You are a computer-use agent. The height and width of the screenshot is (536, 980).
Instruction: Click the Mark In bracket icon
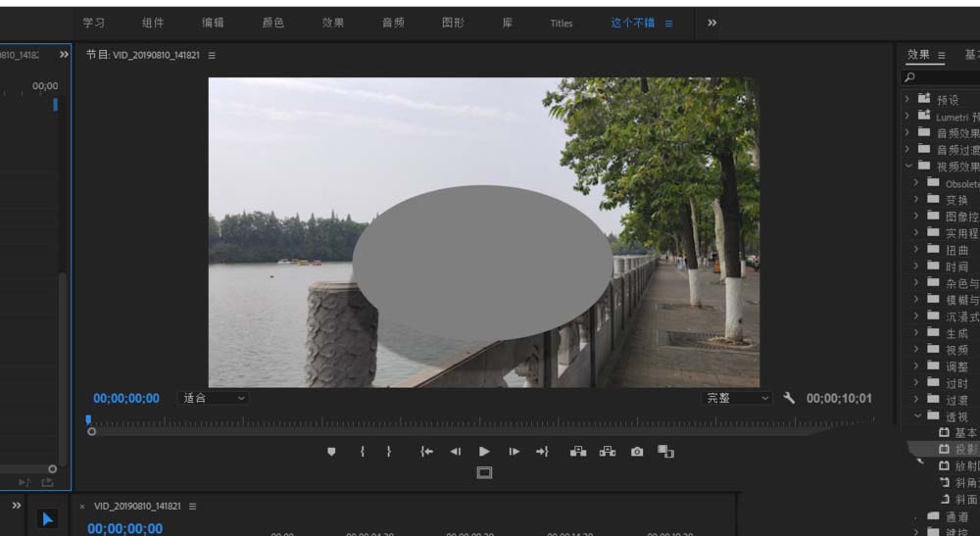(x=363, y=452)
